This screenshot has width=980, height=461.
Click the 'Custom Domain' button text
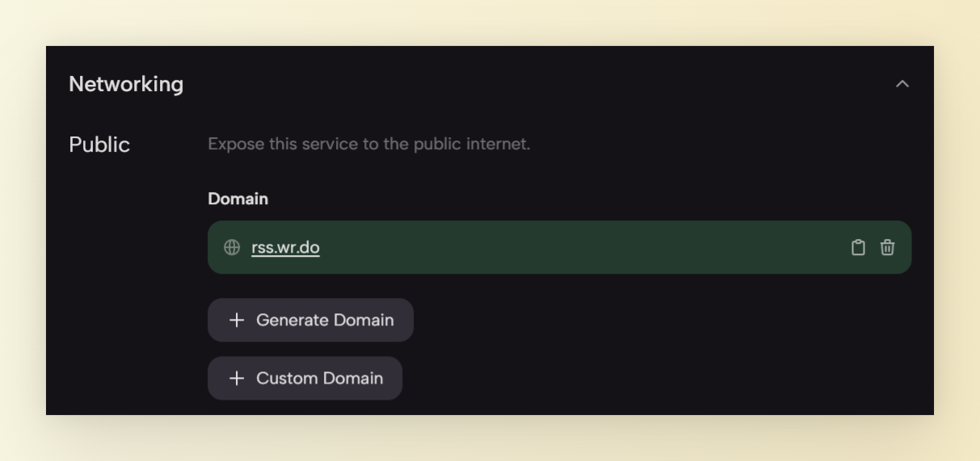319,379
